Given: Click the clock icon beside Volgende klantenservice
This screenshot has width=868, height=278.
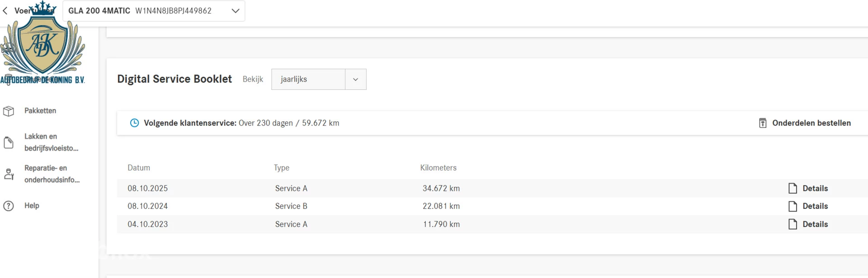Looking at the screenshot, I should click(134, 123).
